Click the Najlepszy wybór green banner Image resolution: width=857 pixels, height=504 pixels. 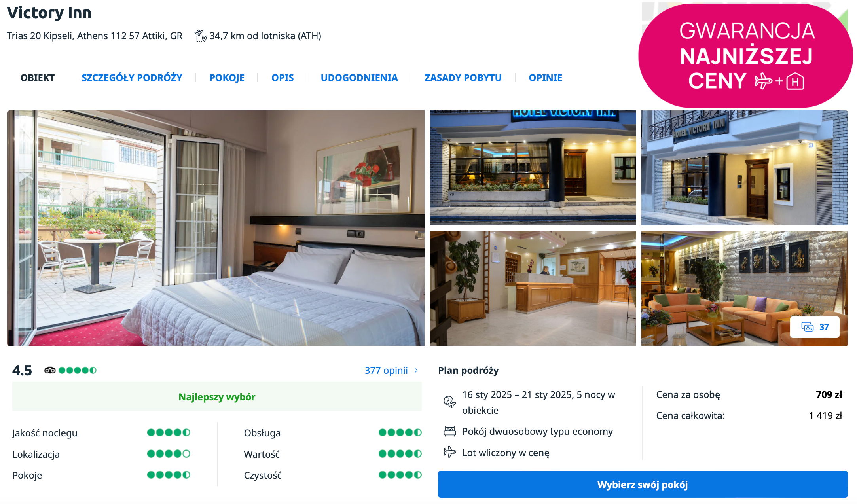coord(217,396)
